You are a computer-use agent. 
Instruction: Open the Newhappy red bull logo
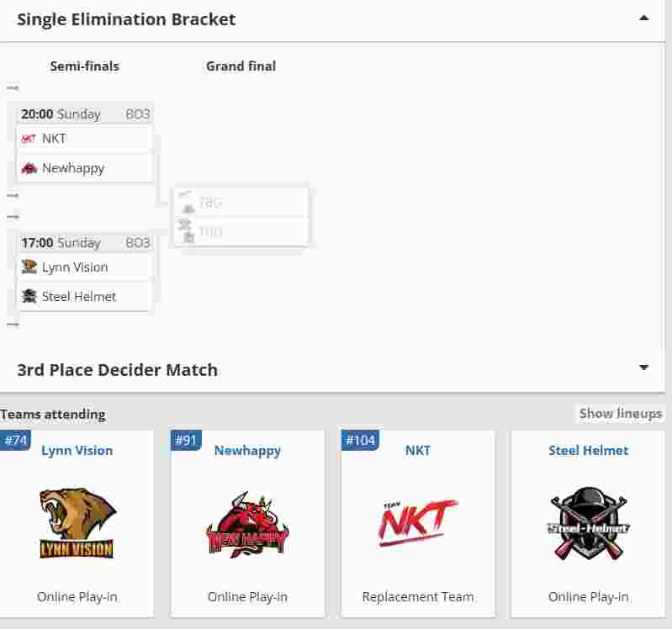tap(248, 526)
